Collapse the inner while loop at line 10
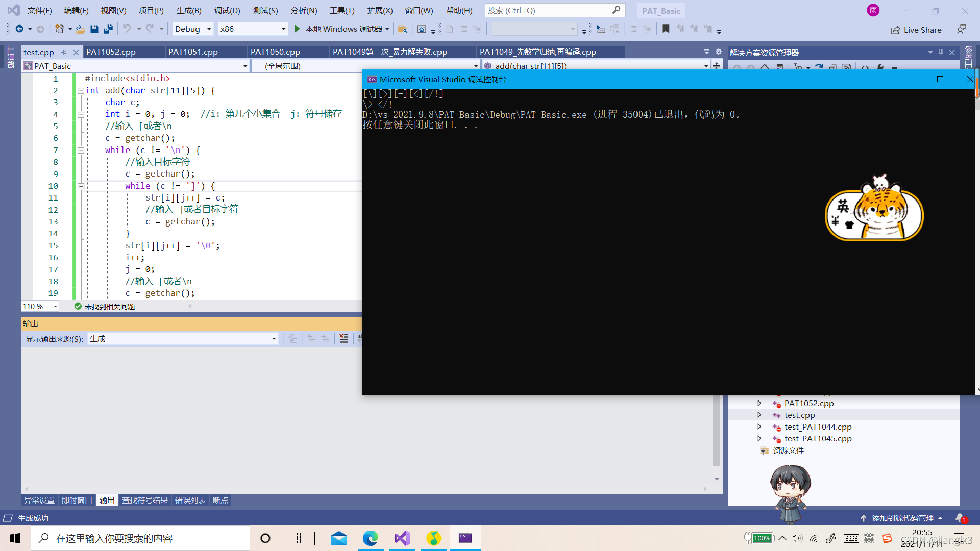The image size is (980, 551). pos(81,186)
